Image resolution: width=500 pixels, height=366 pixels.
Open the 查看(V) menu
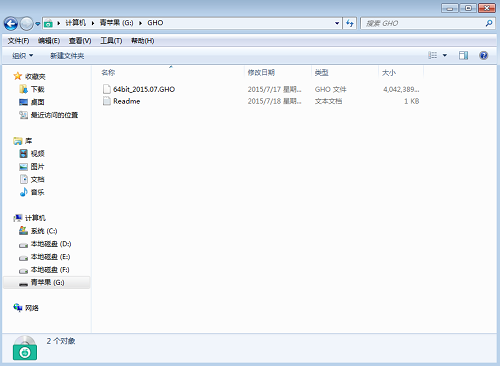(x=80, y=41)
